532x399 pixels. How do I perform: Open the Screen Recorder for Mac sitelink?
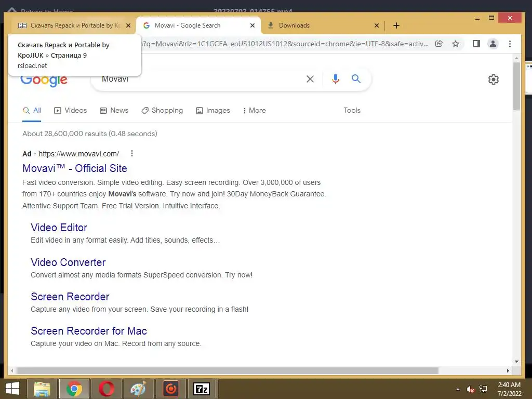89,331
